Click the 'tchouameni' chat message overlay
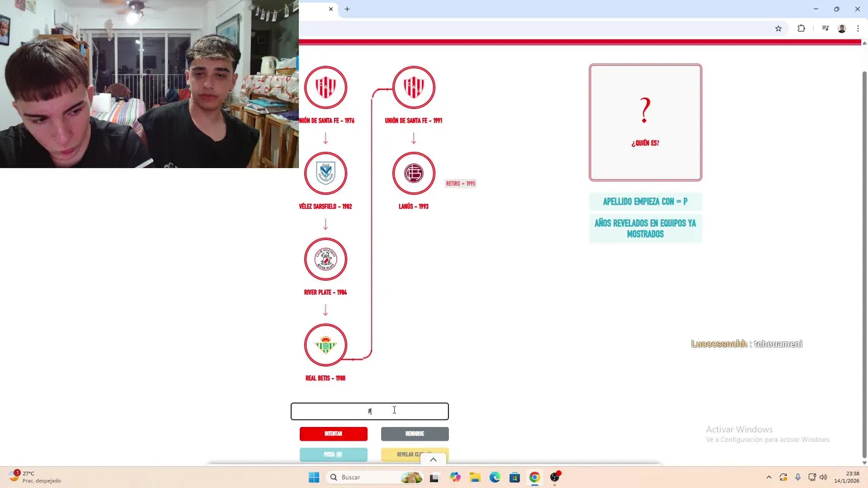868x488 pixels. (x=778, y=344)
